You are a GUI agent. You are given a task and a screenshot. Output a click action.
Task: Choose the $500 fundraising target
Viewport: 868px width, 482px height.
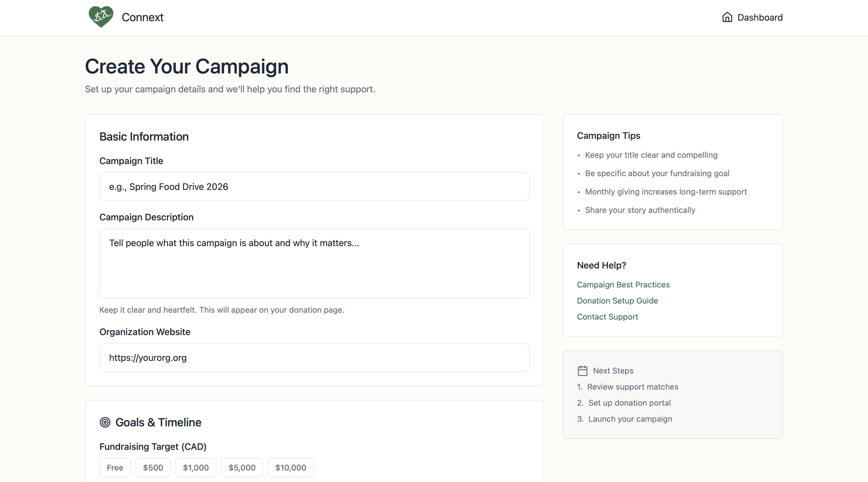pyautogui.click(x=153, y=468)
